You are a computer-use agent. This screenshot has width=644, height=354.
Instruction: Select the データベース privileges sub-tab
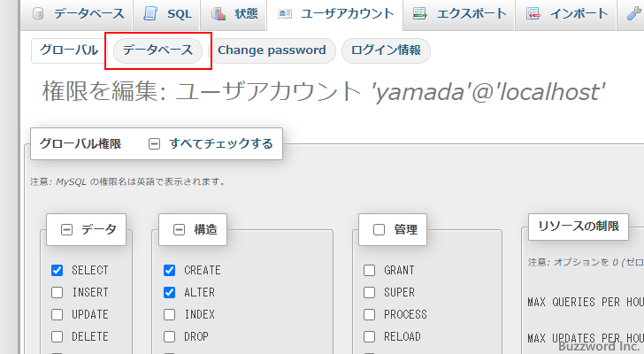pyautogui.click(x=157, y=50)
